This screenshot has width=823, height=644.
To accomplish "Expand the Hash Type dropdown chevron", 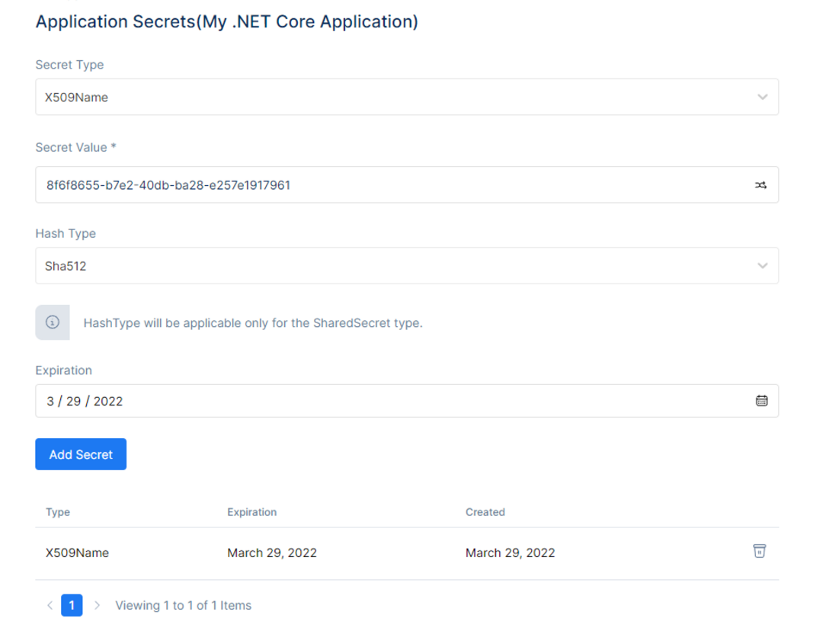I will click(762, 266).
